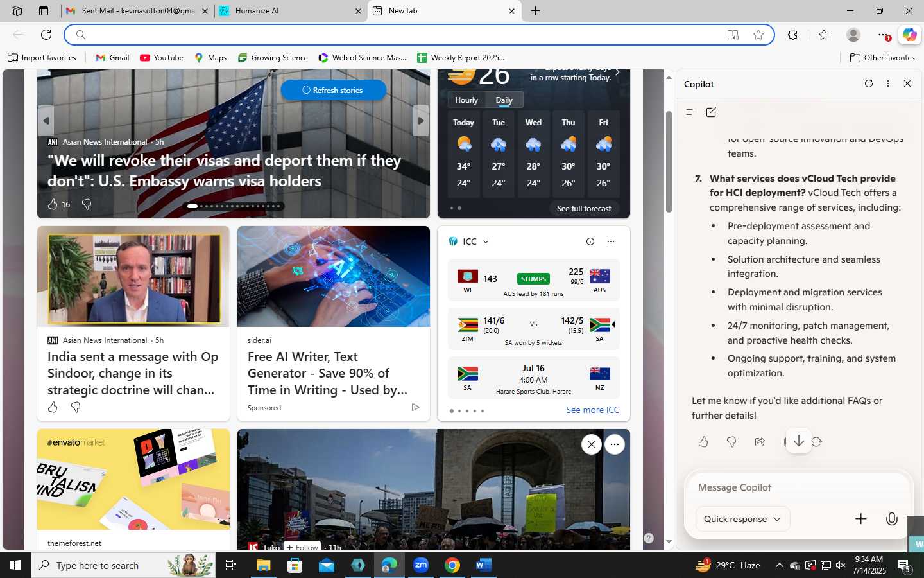Open more options on the protest photo card

coord(615,444)
